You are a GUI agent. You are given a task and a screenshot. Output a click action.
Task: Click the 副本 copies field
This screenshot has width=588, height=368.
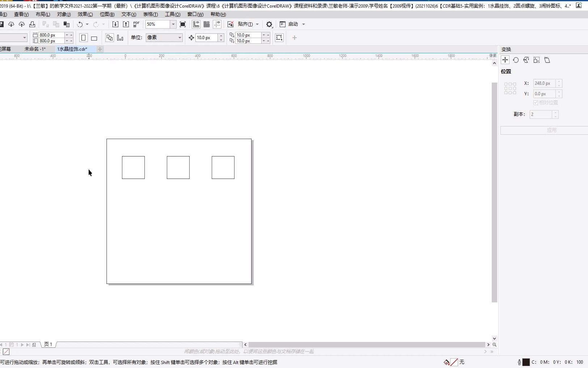click(x=541, y=114)
